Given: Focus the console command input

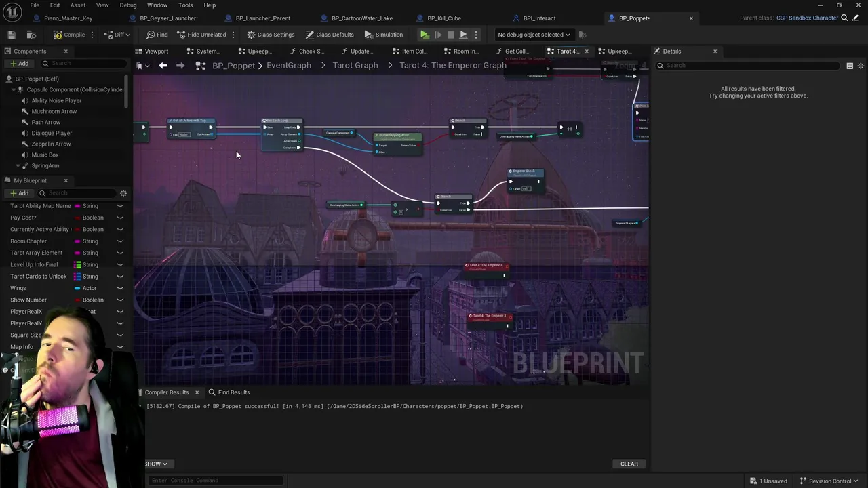Looking at the screenshot, I should 216,481.
